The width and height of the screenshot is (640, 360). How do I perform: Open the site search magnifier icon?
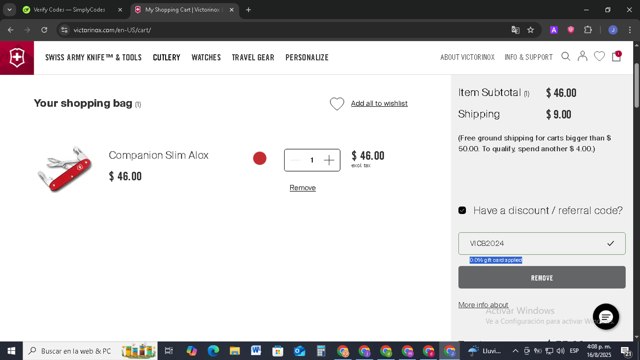pos(565,56)
